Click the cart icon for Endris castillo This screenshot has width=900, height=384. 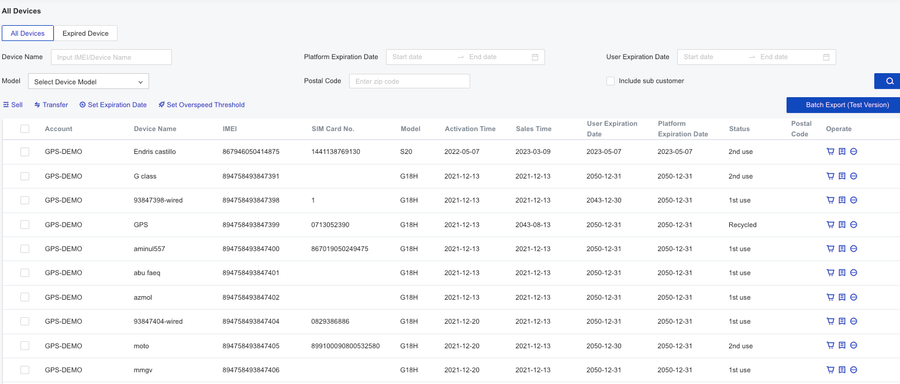pos(830,152)
